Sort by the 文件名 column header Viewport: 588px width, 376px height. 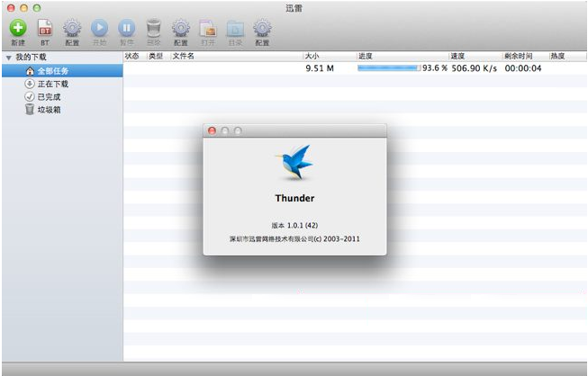pyautogui.click(x=237, y=56)
